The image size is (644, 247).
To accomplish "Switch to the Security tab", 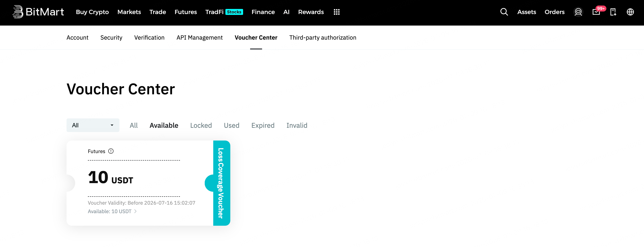I will (111, 37).
